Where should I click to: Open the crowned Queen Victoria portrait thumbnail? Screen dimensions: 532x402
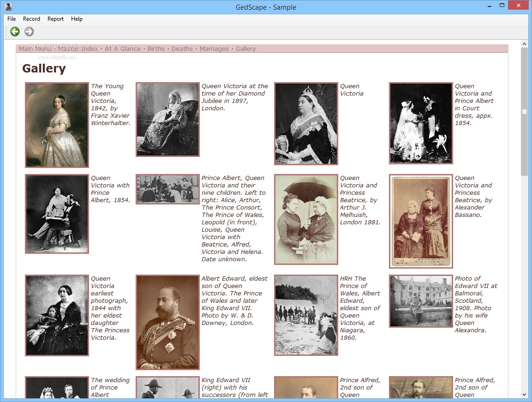coord(306,124)
